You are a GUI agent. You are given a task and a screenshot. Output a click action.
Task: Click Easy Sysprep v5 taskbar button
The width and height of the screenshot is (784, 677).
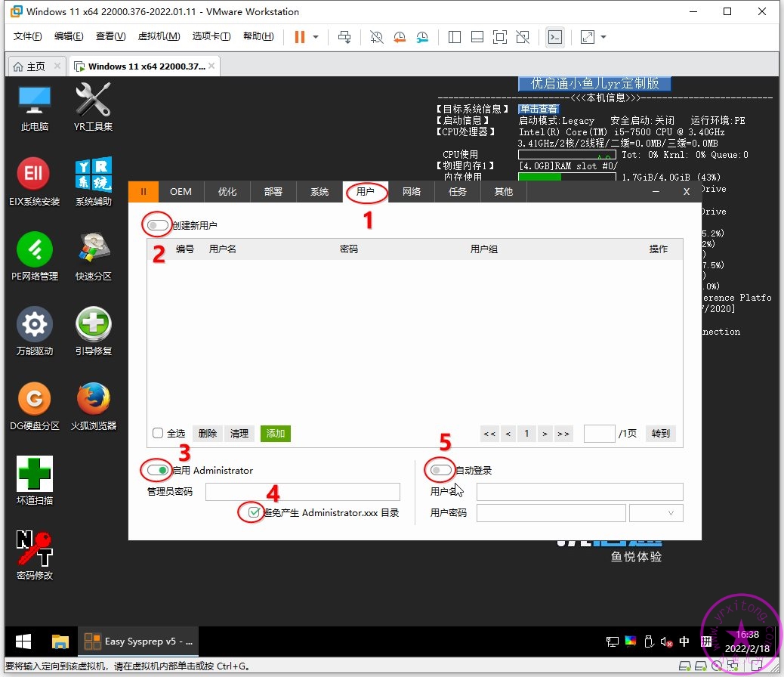coord(138,641)
